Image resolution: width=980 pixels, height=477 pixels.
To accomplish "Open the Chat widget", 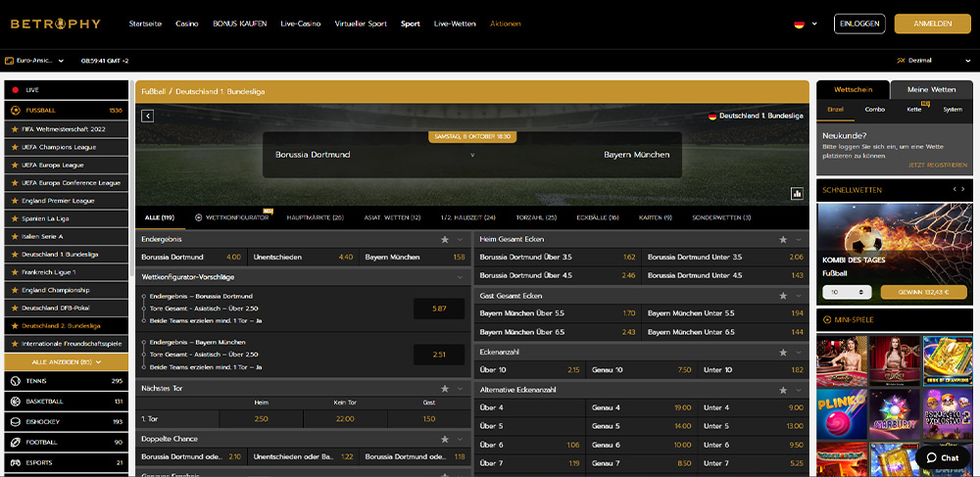I will point(943,457).
